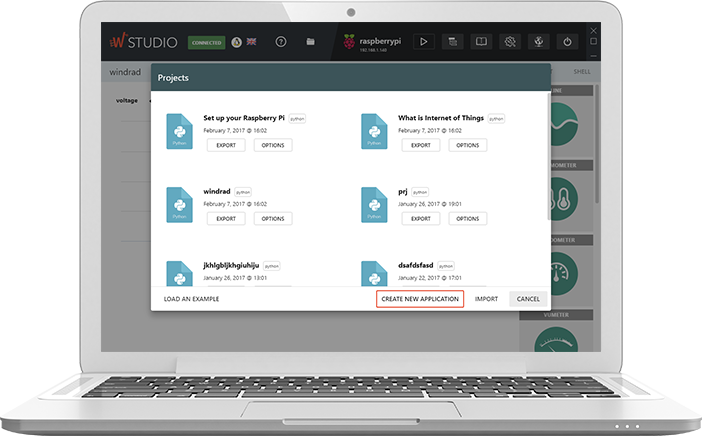The width and height of the screenshot is (702, 436).
Task: Switch to the SHELL tab
Action: (582, 72)
